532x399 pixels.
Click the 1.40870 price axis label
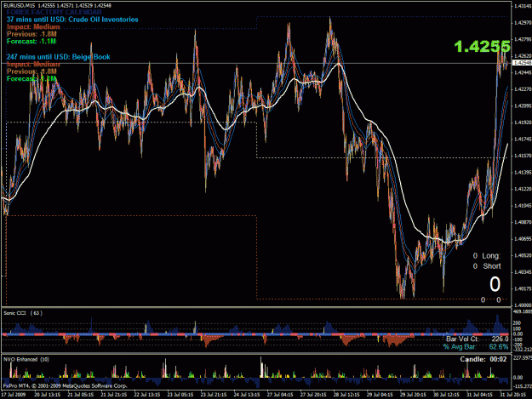(523, 222)
